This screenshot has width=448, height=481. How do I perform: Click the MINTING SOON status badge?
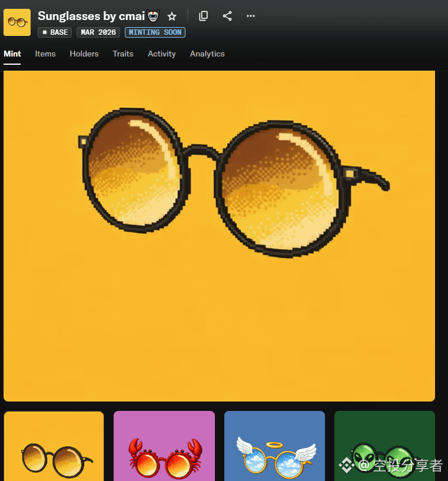coord(155,32)
